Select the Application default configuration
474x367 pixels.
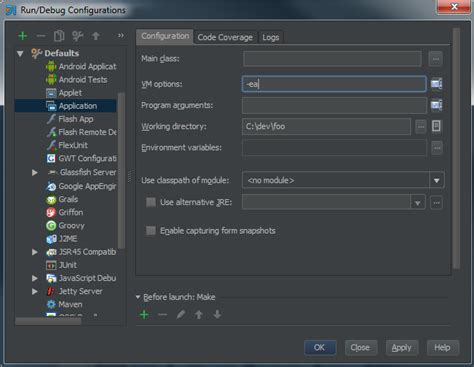pos(71,106)
